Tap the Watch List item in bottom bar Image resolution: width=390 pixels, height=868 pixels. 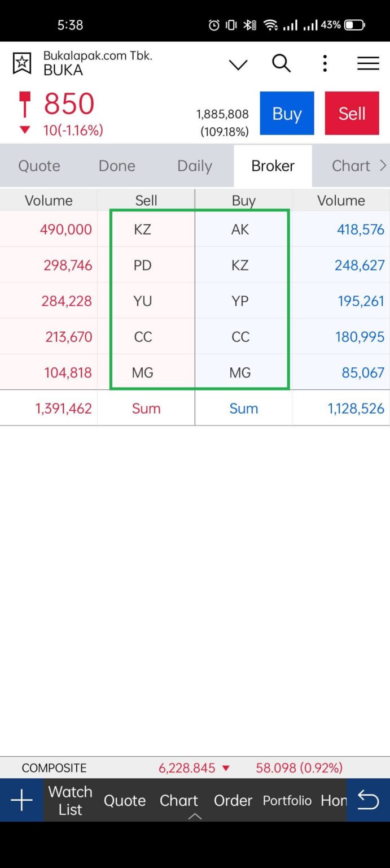pyautogui.click(x=69, y=800)
